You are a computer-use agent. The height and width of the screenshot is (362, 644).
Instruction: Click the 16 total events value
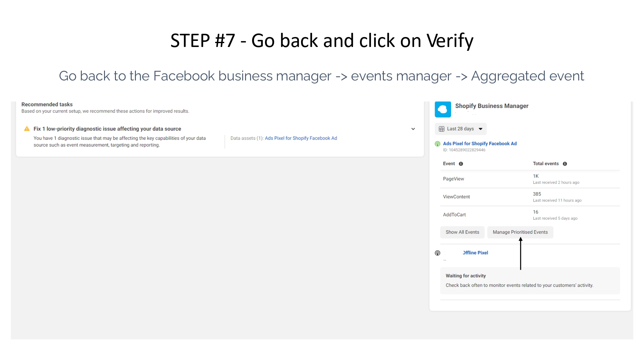pyautogui.click(x=536, y=212)
